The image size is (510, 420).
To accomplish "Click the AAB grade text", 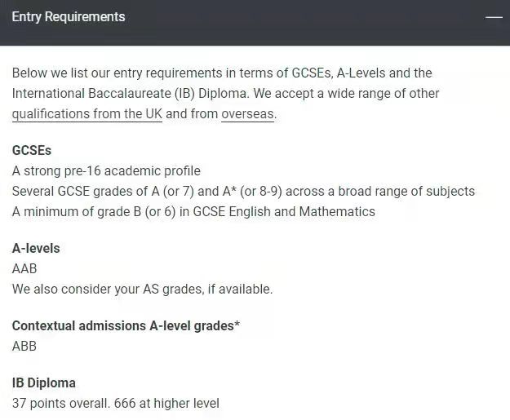I will (x=24, y=269).
